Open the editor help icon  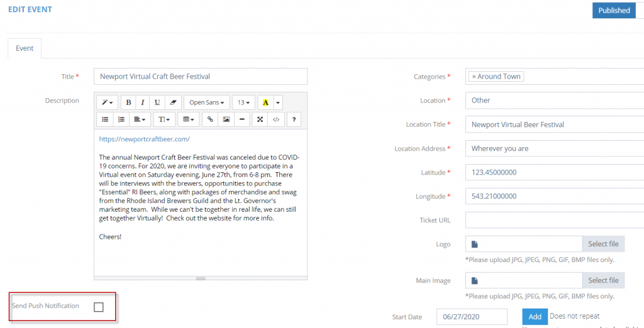(294, 119)
